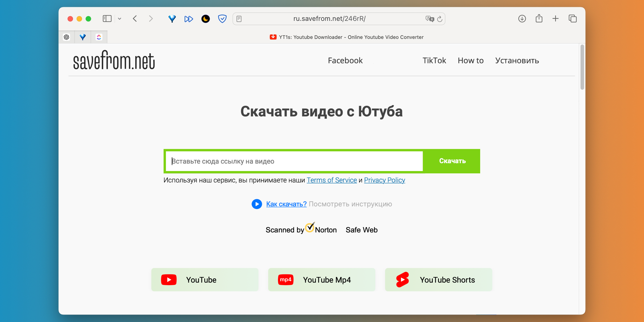Minimize the Safari window yellow button

point(79,19)
